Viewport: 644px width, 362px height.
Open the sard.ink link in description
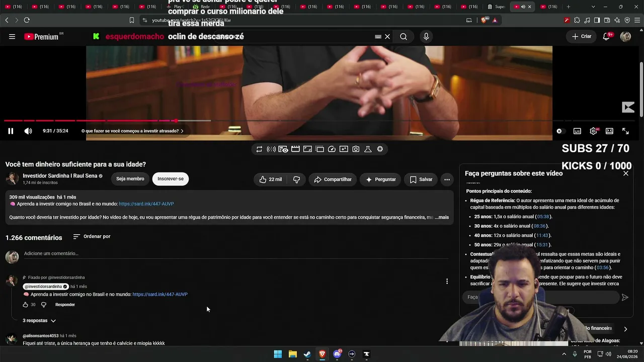(x=146, y=204)
